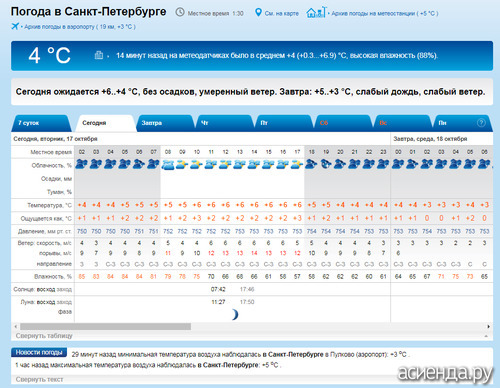Switch to the 7 суток tab
The height and width of the screenshot is (388, 500).
pyautogui.click(x=41, y=123)
